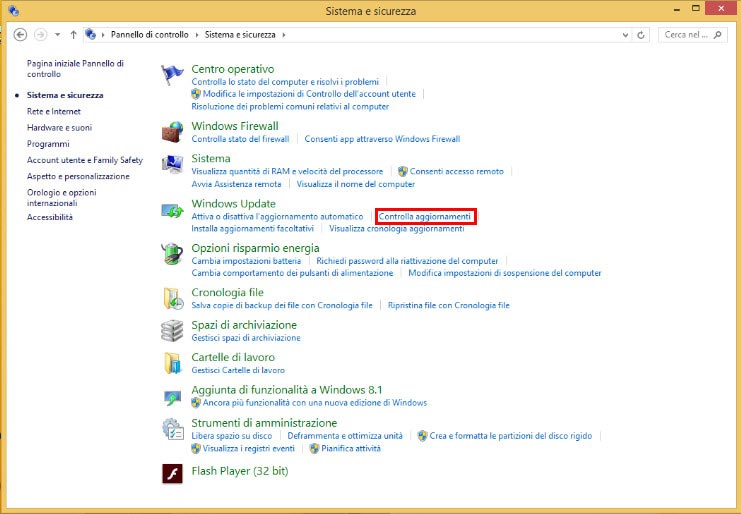Click the Controlla aggiornamenti link
The height and width of the screenshot is (514, 741).
425,216
